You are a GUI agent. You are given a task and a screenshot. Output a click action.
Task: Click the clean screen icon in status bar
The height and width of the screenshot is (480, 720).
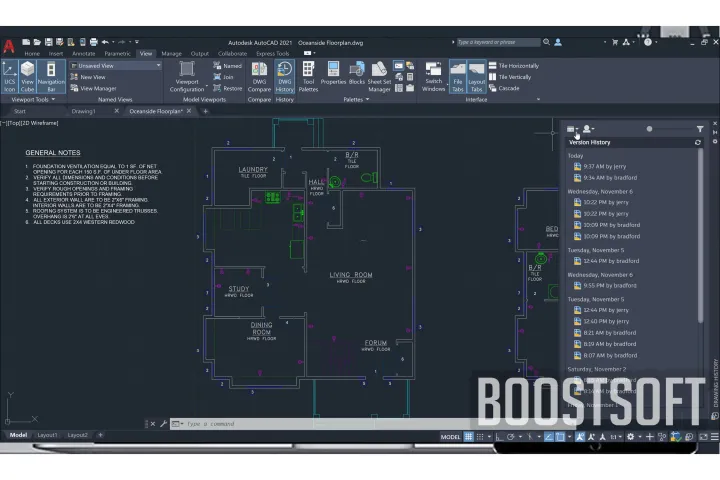703,437
